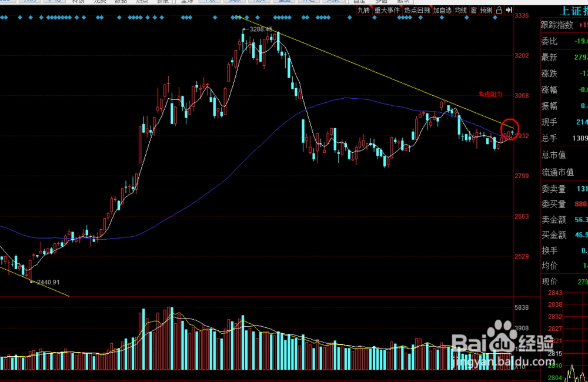Click the 3202 price axis value
Image resolution: width=588 pixels, height=382 pixels.
pos(522,55)
